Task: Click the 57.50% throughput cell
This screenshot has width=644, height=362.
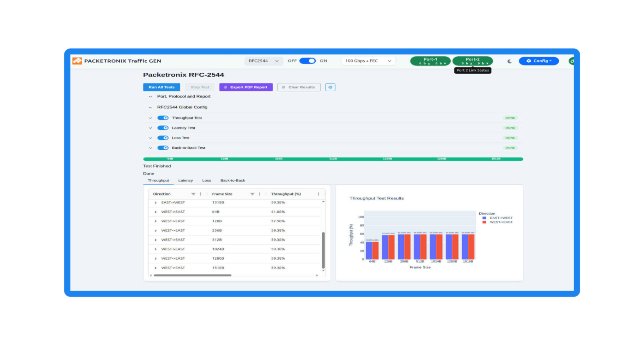Action: [x=278, y=221]
